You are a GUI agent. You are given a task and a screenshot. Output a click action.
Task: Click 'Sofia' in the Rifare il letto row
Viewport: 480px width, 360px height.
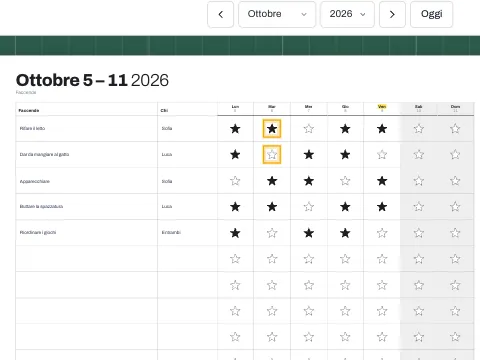pyautogui.click(x=167, y=128)
